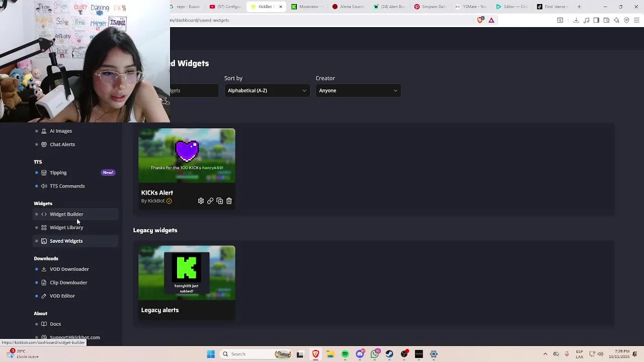Click system tray microphone icon
Viewport: 644px width, 362px height.
567,354
